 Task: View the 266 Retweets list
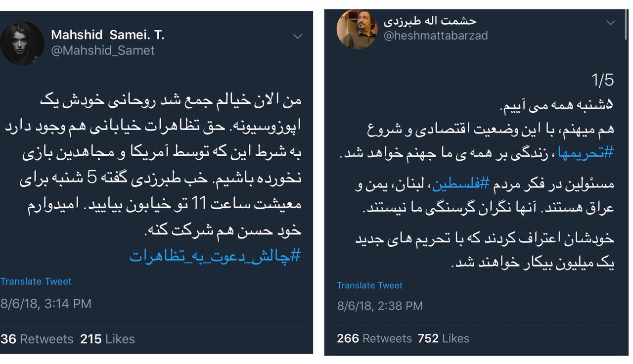374,338
